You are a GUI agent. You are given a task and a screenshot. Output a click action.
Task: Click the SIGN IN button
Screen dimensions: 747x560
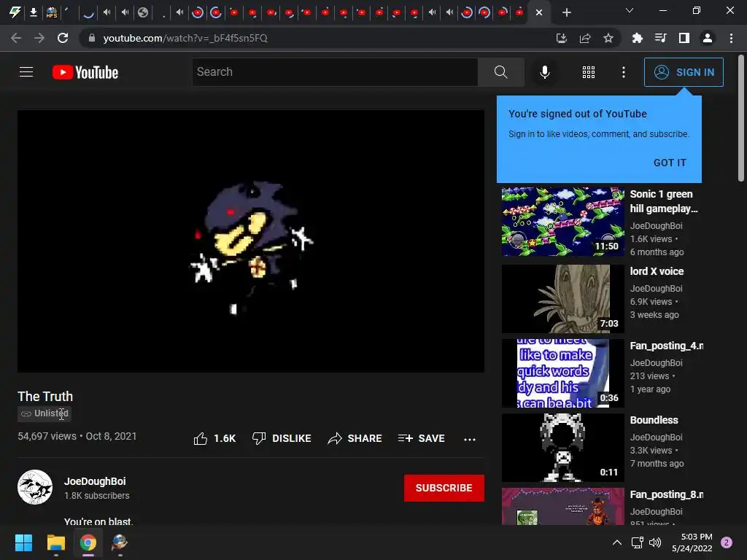(x=684, y=72)
